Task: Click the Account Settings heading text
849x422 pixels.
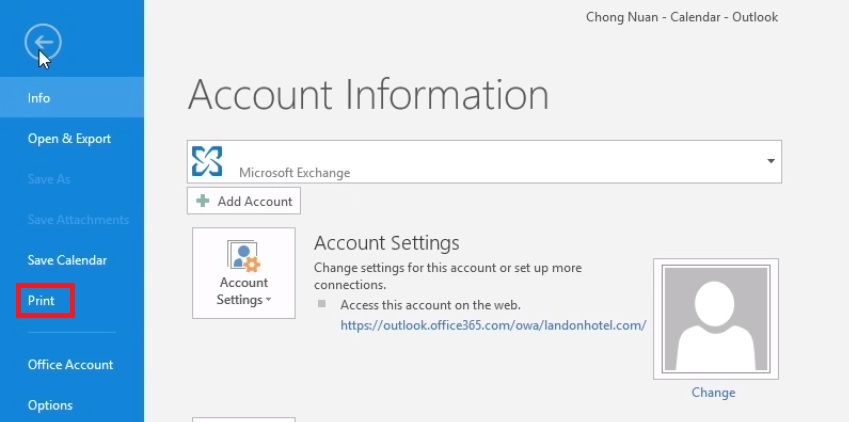Action: pyautogui.click(x=386, y=243)
